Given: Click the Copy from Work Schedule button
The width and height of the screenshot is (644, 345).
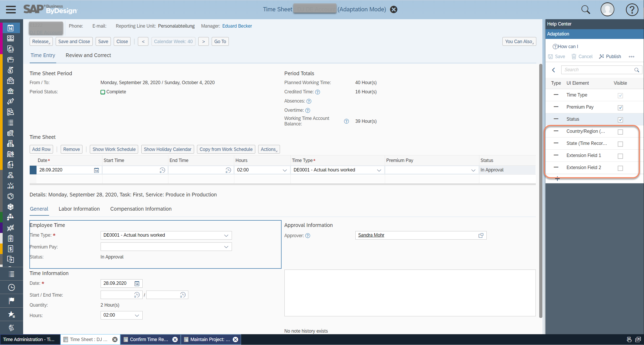Looking at the screenshot, I should (226, 149).
